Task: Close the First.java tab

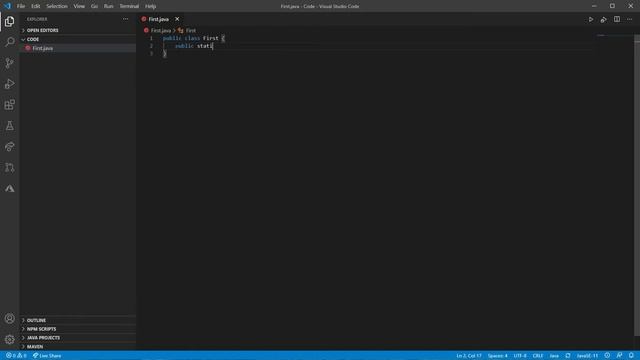Action: (x=177, y=19)
